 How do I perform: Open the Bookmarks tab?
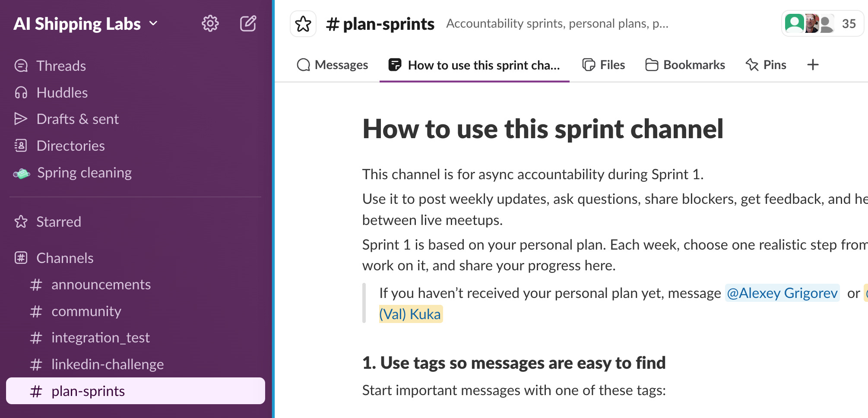685,65
